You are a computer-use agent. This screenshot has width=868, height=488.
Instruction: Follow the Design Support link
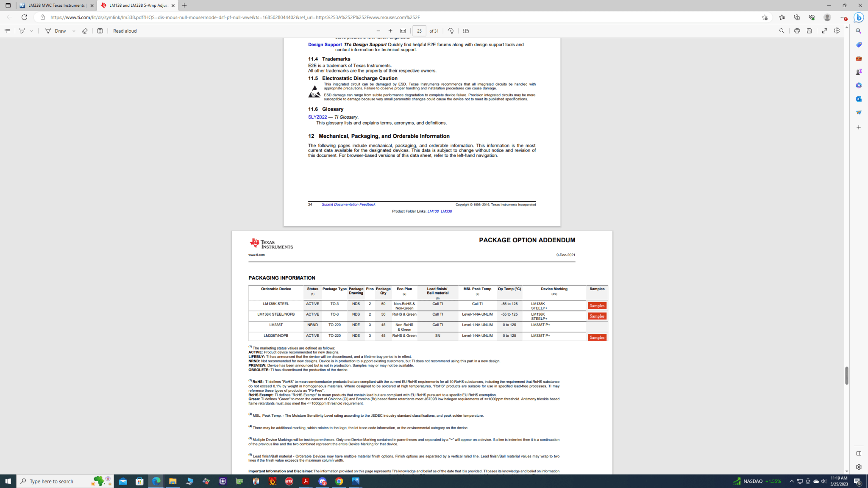click(325, 44)
